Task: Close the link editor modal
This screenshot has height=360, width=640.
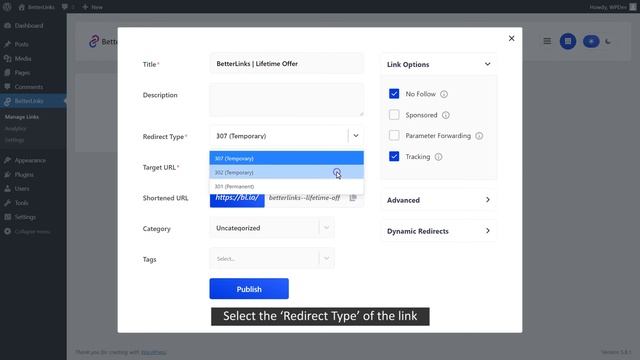Action: (x=511, y=38)
